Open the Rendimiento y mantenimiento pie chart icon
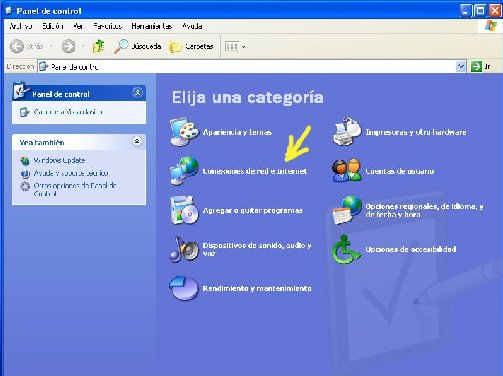 pyautogui.click(x=183, y=288)
